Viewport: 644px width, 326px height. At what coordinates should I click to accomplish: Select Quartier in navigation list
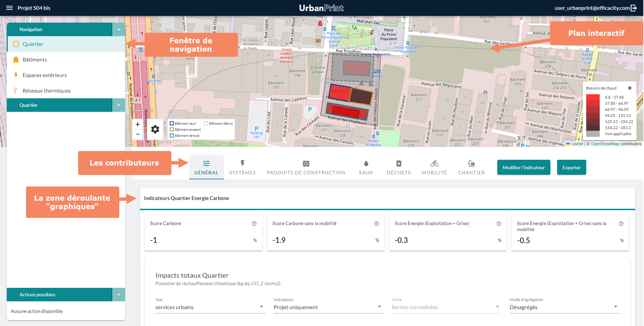click(66, 44)
